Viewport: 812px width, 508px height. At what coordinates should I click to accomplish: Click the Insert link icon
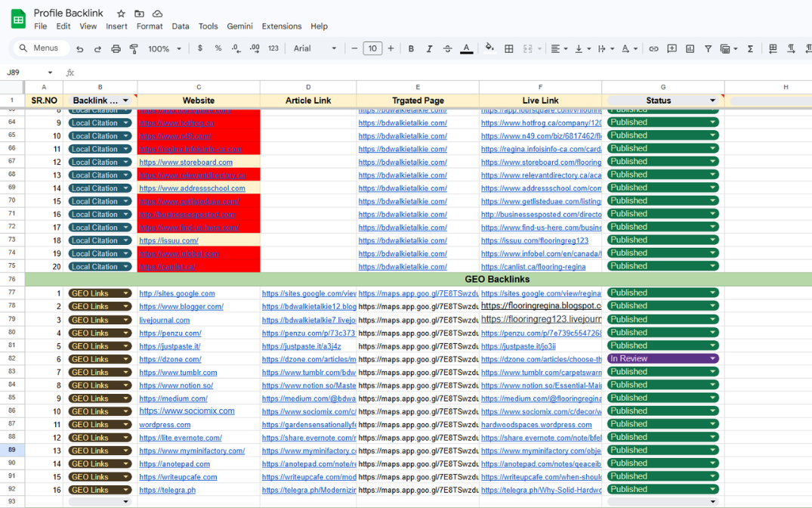[x=653, y=48]
